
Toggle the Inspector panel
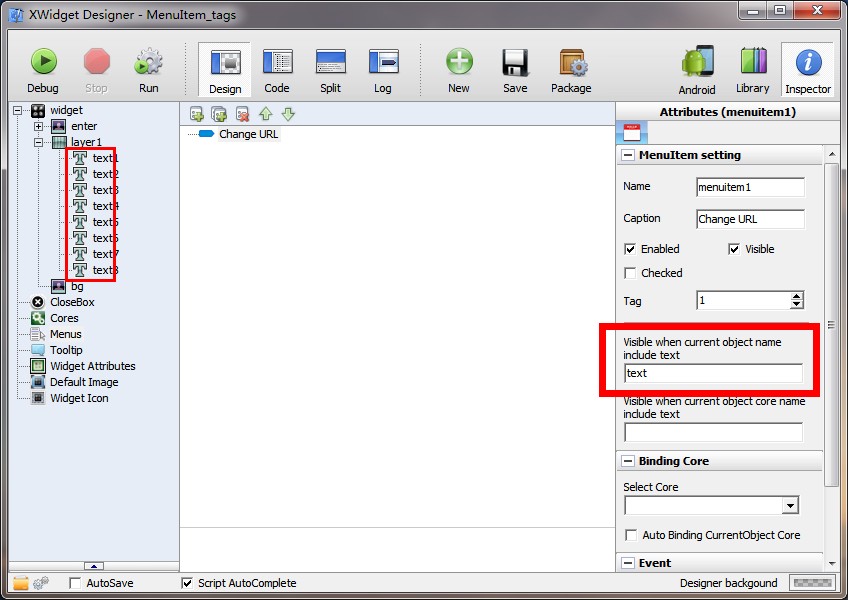(808, 70)
